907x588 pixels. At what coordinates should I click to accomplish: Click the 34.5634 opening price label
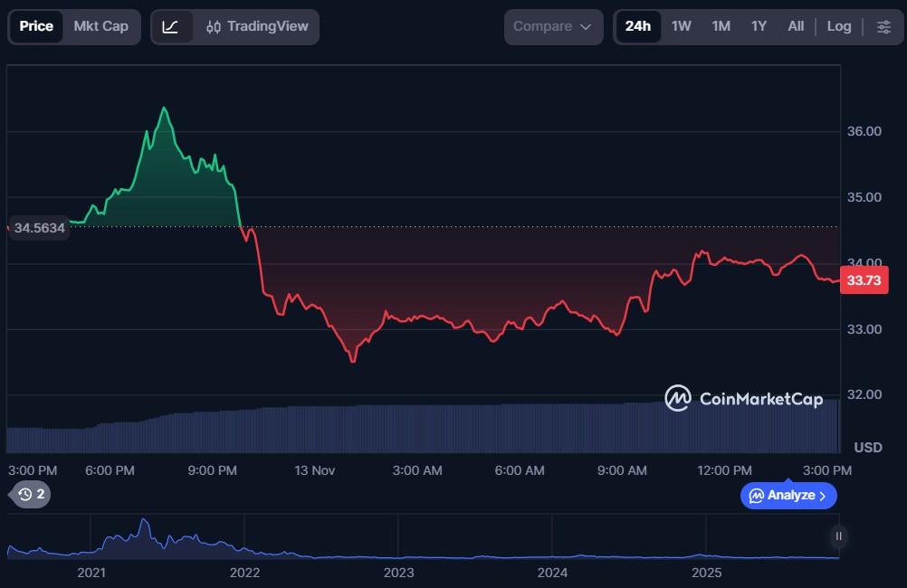[x=39, y=228]
